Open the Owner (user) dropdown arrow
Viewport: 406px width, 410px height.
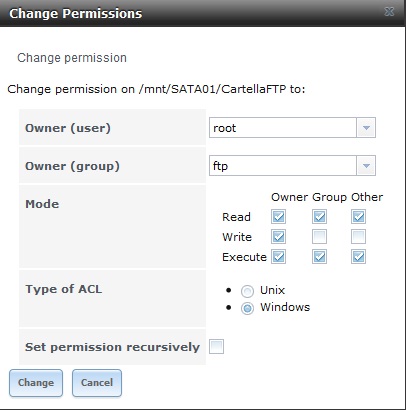point(366,127)
